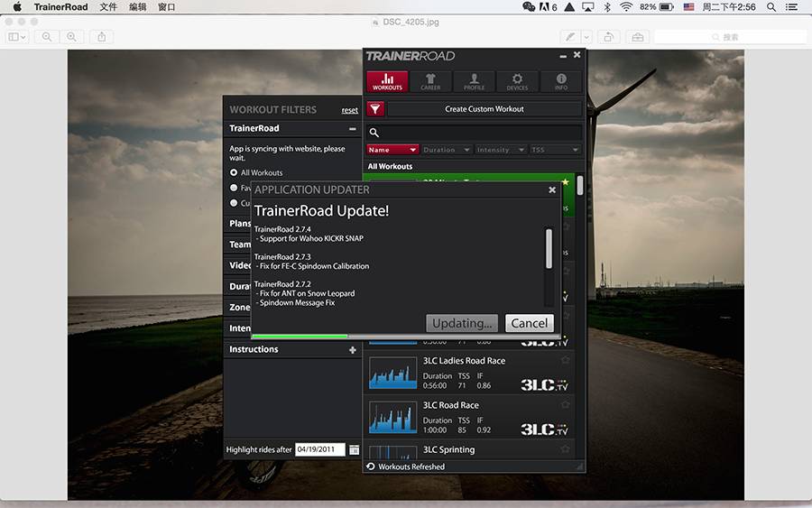
Task: Open the Name sort dropdown
Action: point(392,150)
